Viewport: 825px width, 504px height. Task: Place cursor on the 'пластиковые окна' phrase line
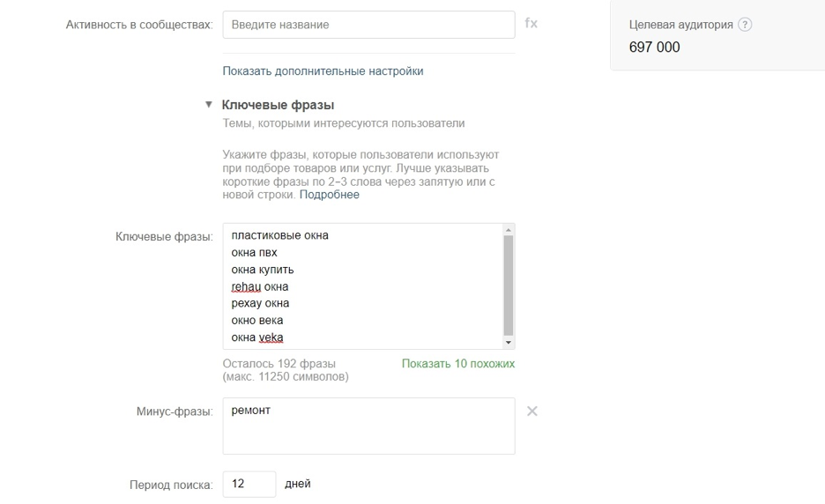tap(279, 235)
